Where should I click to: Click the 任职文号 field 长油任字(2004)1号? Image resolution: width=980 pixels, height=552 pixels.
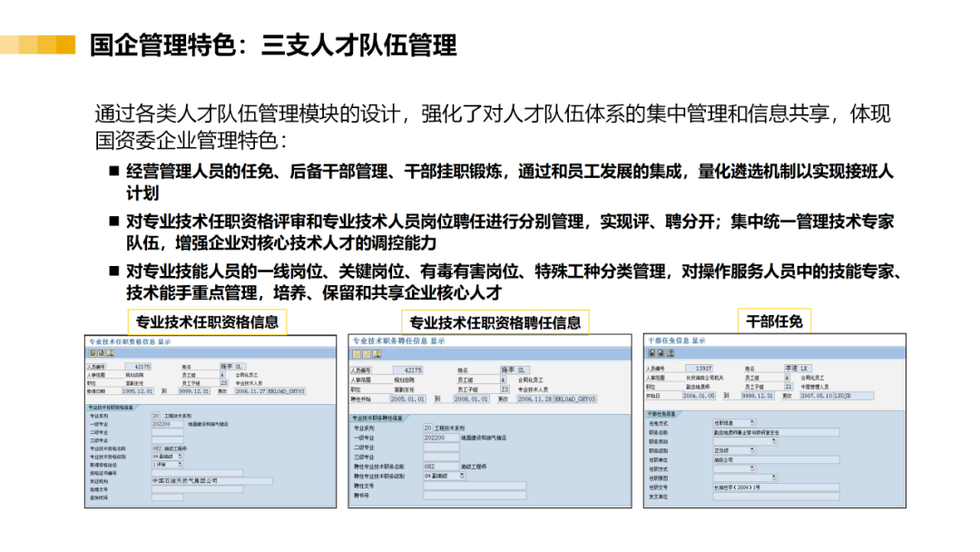click(x=776, y=487)
